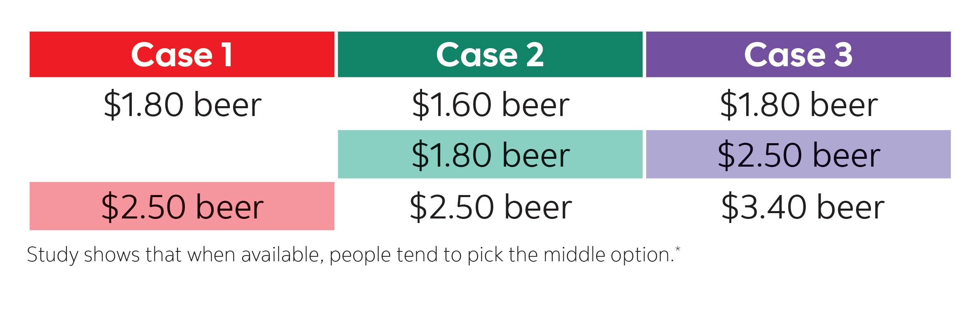Viewport: 980px width, 316px height.
Task: Click the empty middle cell under Case 1
Action: click(x=182, y=155)
